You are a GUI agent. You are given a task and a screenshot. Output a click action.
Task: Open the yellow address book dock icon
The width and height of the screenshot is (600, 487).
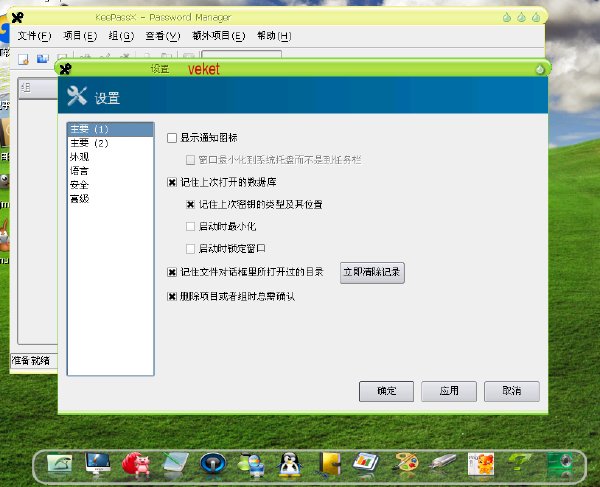point(330,463)
